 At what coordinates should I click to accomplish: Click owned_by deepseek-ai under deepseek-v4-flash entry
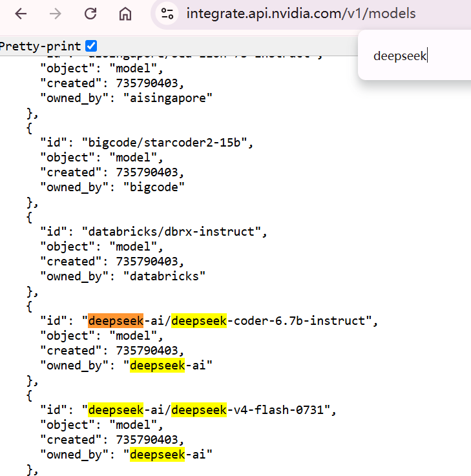(167, 455)
